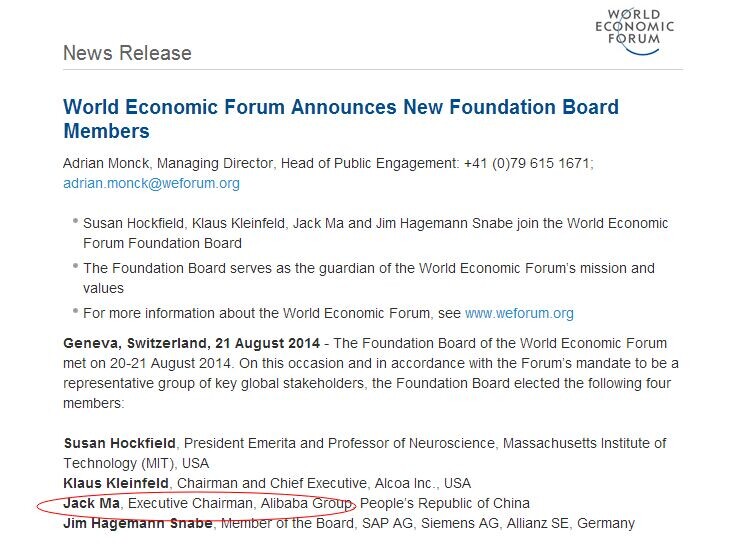The image size is (731, 550).
Task: Click the bold Geneva, Switzerland, 21 August 2014 dateline
Action: click(192, 343)
